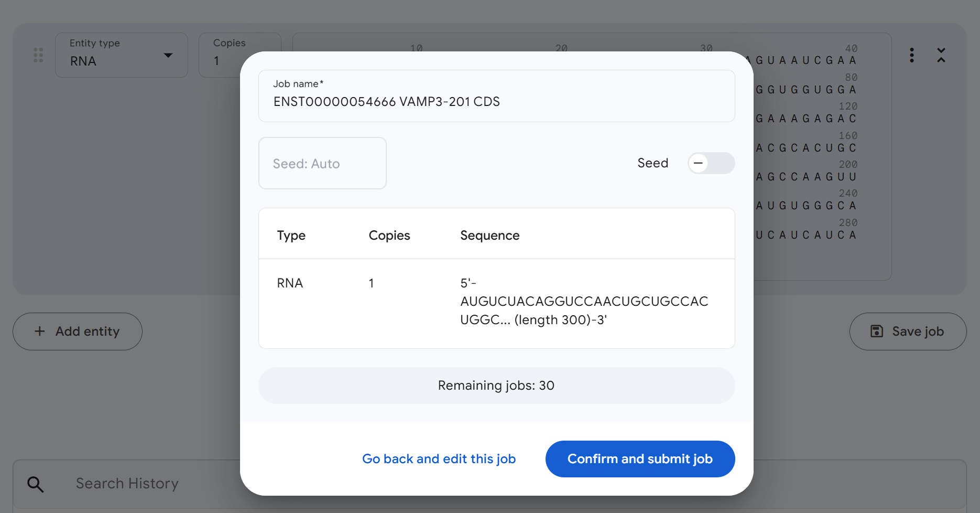Click the Remaining jobs: 30 banner

coord(496,386)
